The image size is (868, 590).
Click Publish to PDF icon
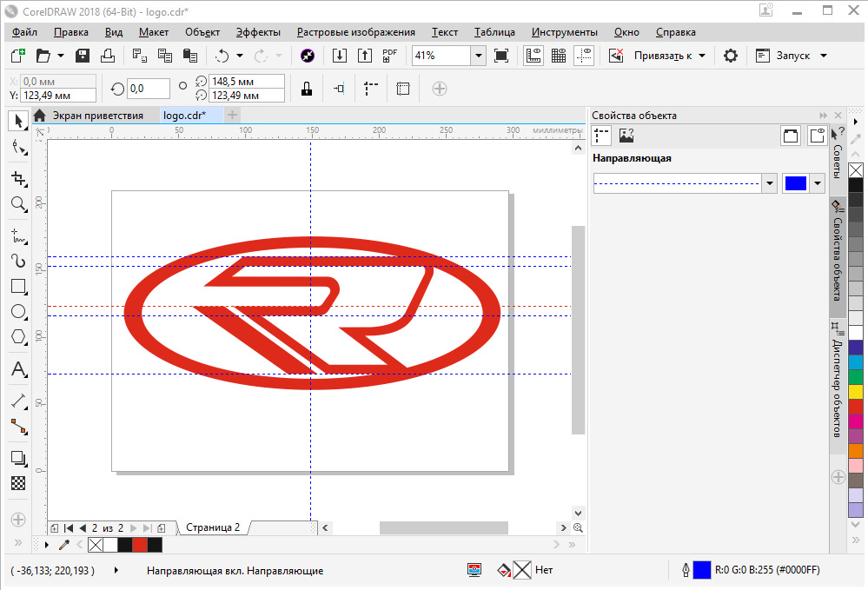point(390,56)
